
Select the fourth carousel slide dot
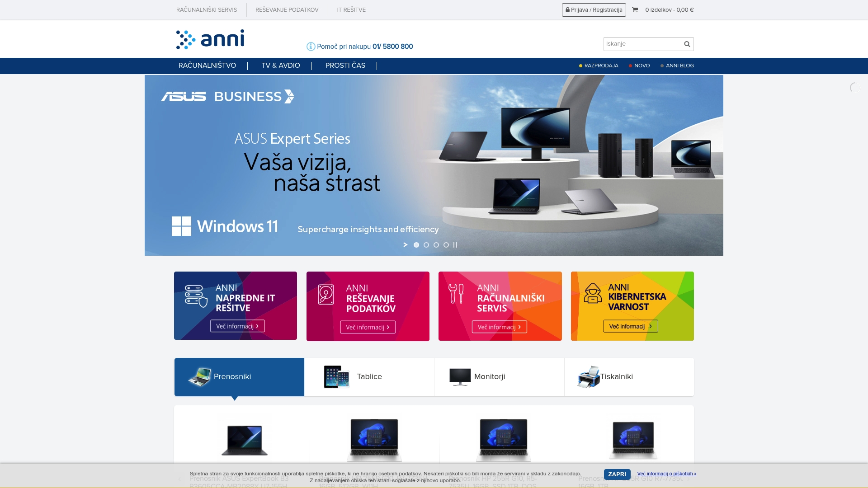tap(445, 244)
